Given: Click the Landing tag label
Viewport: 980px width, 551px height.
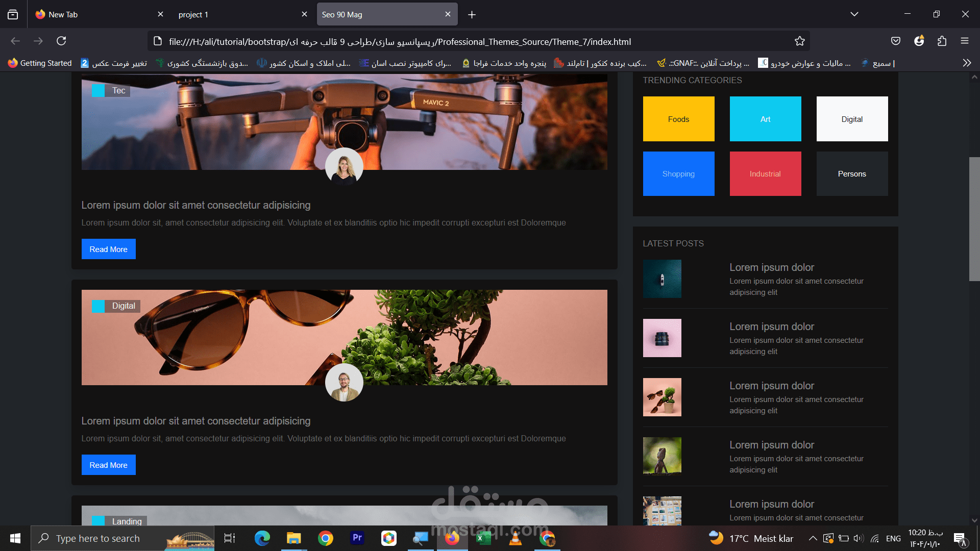Looking at the screenshot, I should (119, 521).
